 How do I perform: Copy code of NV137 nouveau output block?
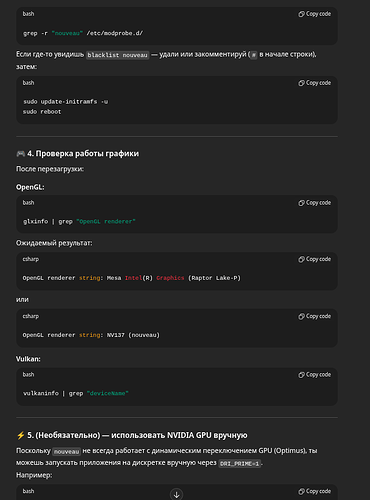tap(314, 316)
